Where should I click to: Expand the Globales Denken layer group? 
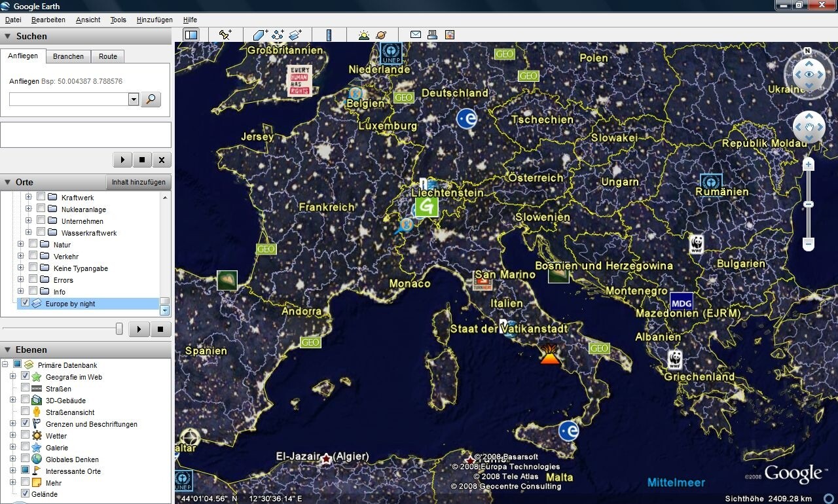click(x=13, y=459)
